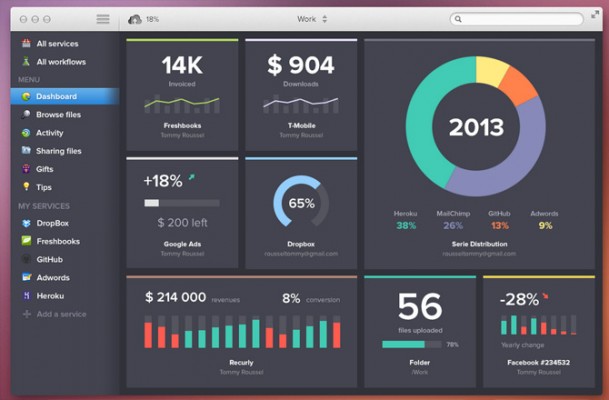The width and height of the screenshot is (609, 400).
Task: Click the green up arrow next to +18%
Action: coord(191,177)
